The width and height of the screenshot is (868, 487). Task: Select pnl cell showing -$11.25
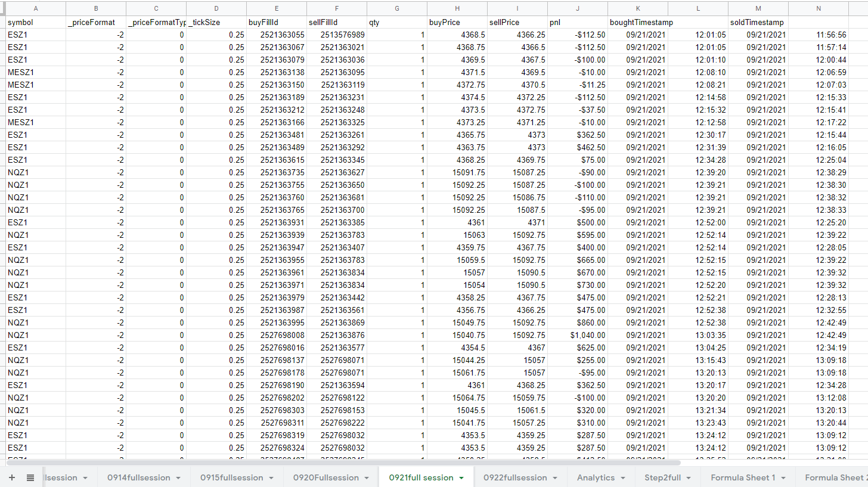click(x=578, y=85)
